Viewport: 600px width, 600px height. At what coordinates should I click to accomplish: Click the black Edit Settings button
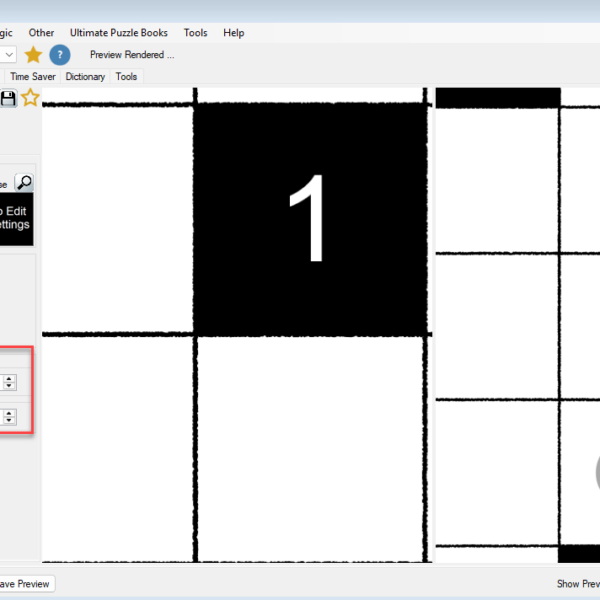(16, 218)
